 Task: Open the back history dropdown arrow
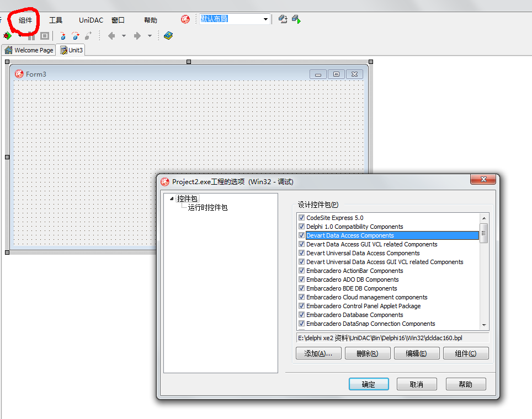124,36
